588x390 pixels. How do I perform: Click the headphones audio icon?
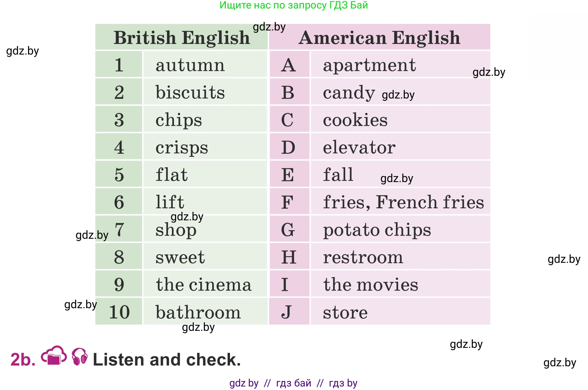[x=80, y=356]
